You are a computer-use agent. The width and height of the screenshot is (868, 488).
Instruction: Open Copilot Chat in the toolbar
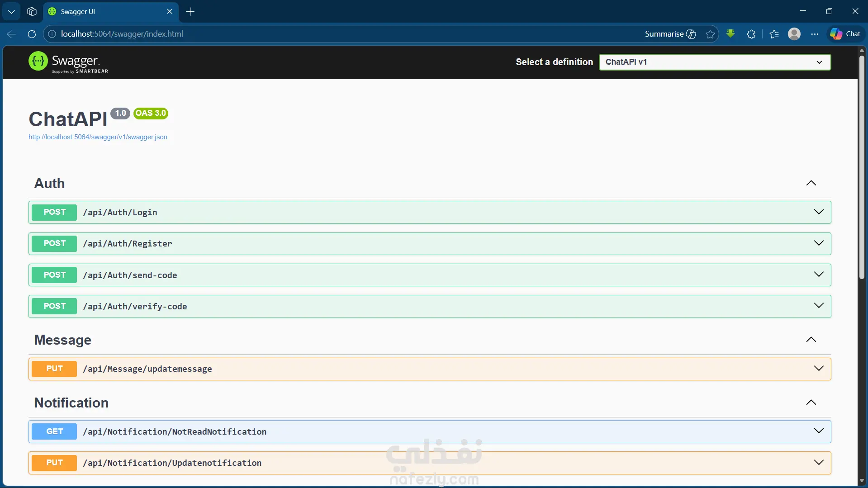tap(845, 34)
